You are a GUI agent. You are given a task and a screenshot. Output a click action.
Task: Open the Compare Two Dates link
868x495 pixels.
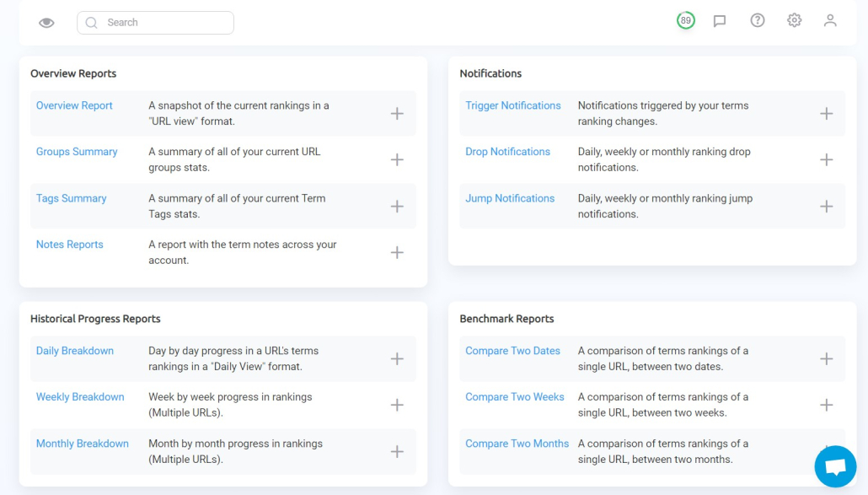(512, 351)
